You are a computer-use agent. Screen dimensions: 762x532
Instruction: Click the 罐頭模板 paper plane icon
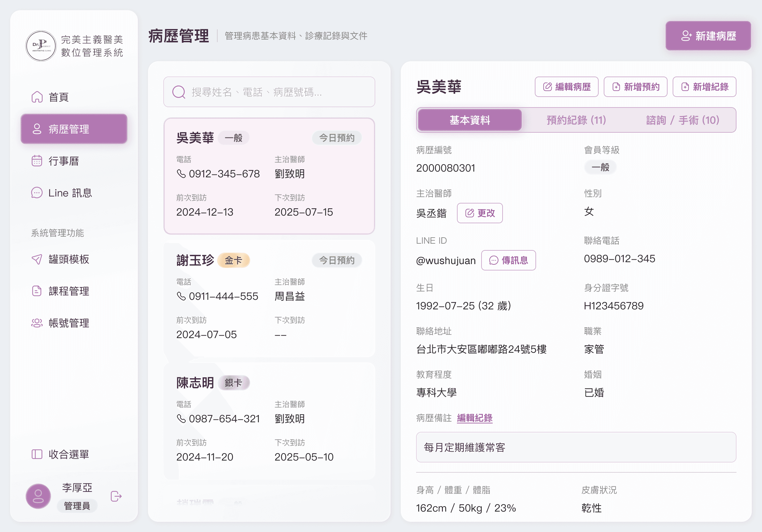point(37,259)
